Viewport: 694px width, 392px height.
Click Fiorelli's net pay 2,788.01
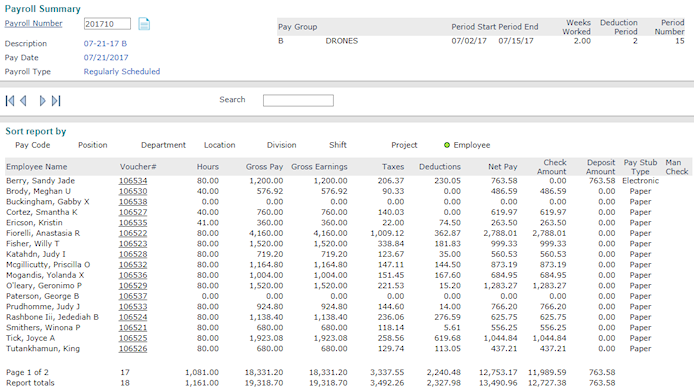[x=500, y=233]
